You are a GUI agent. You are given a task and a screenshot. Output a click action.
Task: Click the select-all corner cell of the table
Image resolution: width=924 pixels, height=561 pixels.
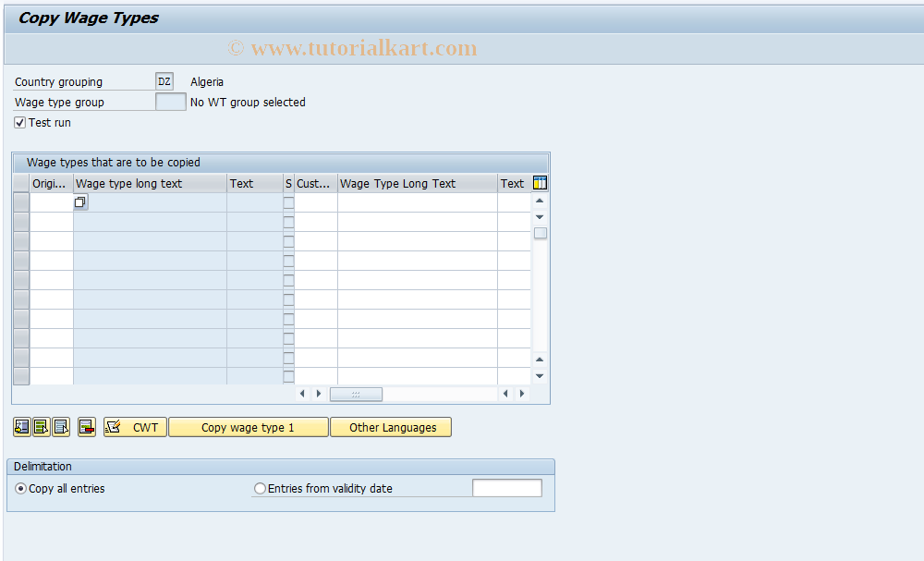click(21, 183)
